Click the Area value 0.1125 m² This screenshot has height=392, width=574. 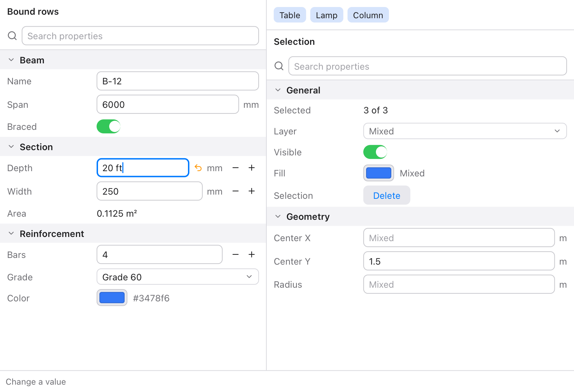coord(117,213)
